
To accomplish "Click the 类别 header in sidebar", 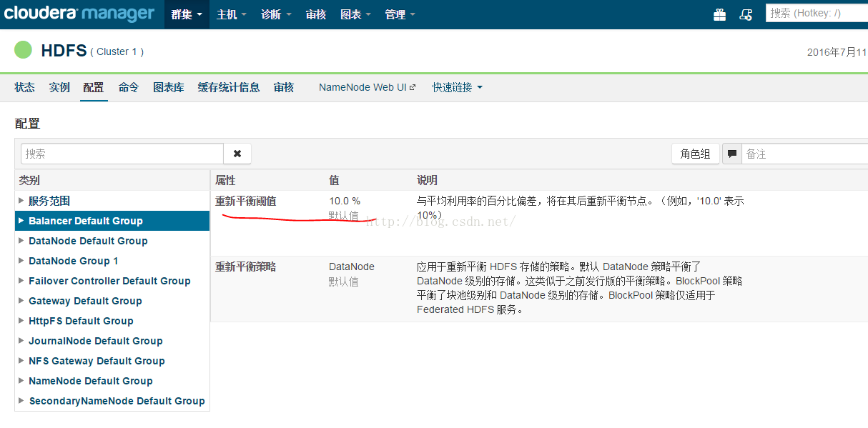I will point(29,180).
